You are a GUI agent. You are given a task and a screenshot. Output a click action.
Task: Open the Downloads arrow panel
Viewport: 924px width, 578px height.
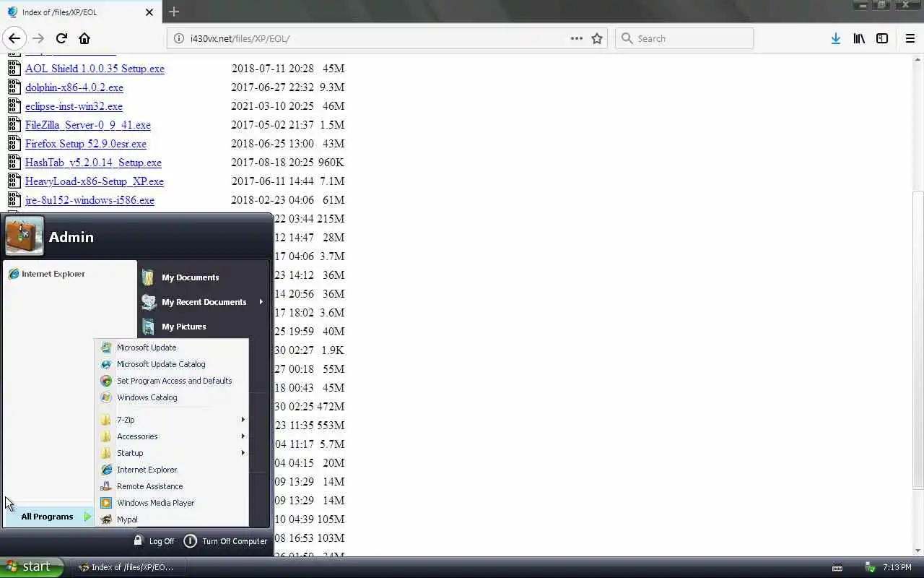(x=835, y=38)
